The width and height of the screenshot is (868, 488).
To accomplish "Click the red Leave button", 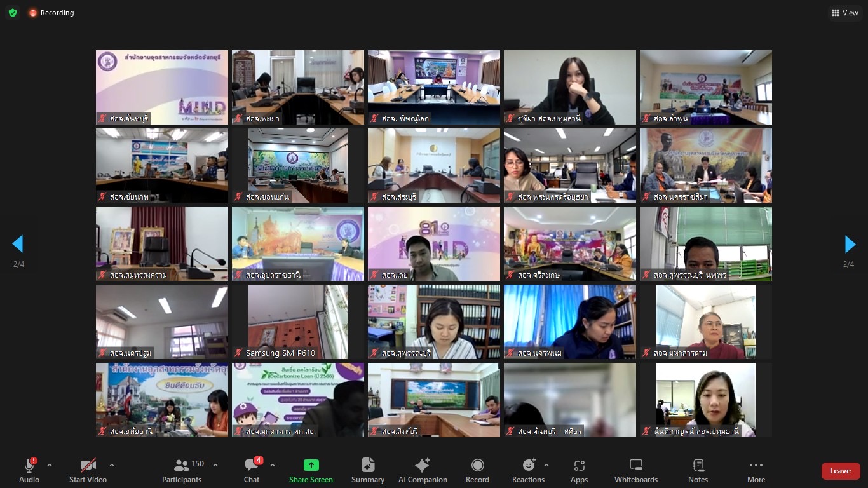I will click(840, 471).
